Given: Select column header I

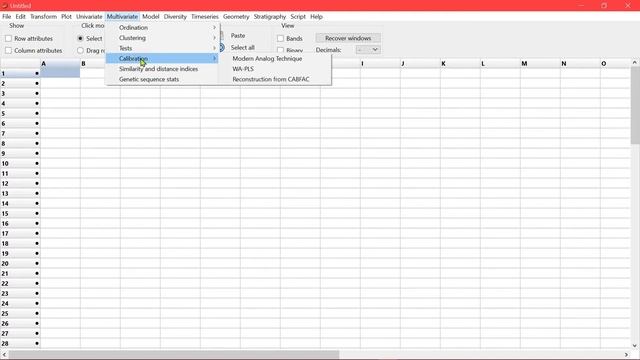Looking at the screenshot, I should click(x=380, y=64).
